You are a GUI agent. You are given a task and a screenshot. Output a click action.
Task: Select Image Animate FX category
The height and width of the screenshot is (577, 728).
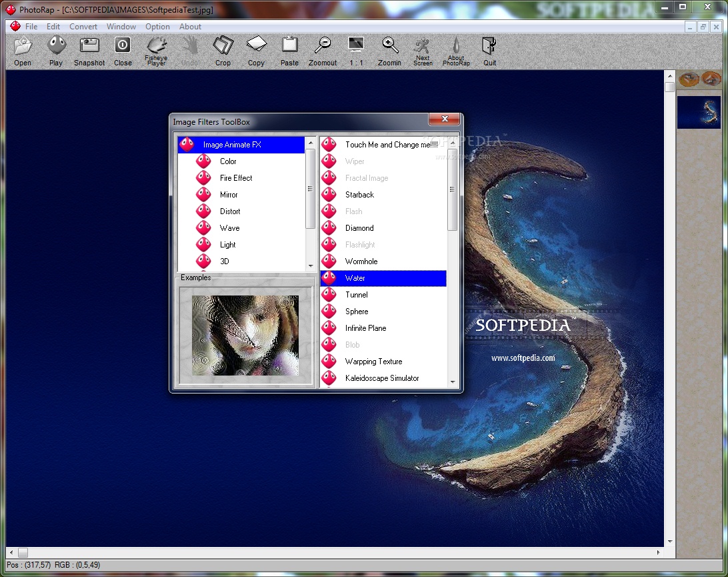[x=241, y=145]
